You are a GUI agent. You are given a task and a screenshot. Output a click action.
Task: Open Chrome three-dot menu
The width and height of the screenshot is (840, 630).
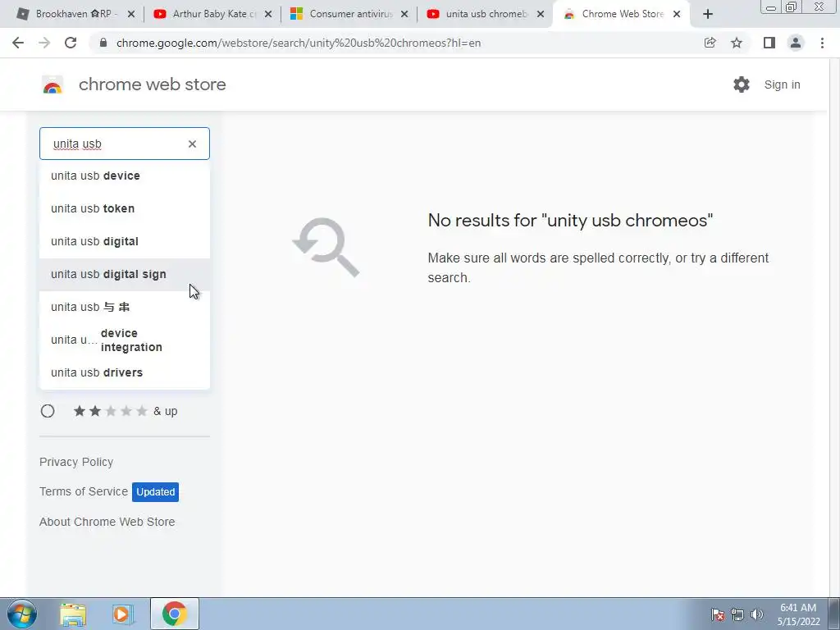822,43
